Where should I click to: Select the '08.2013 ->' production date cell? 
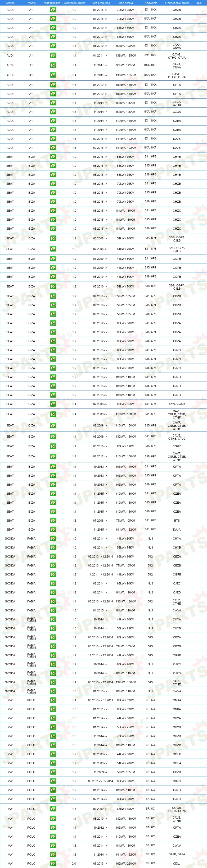click(100, 864)
